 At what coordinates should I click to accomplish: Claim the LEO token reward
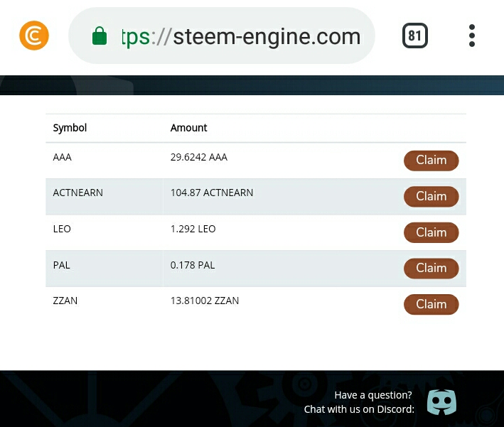click(x=431, y=232)
